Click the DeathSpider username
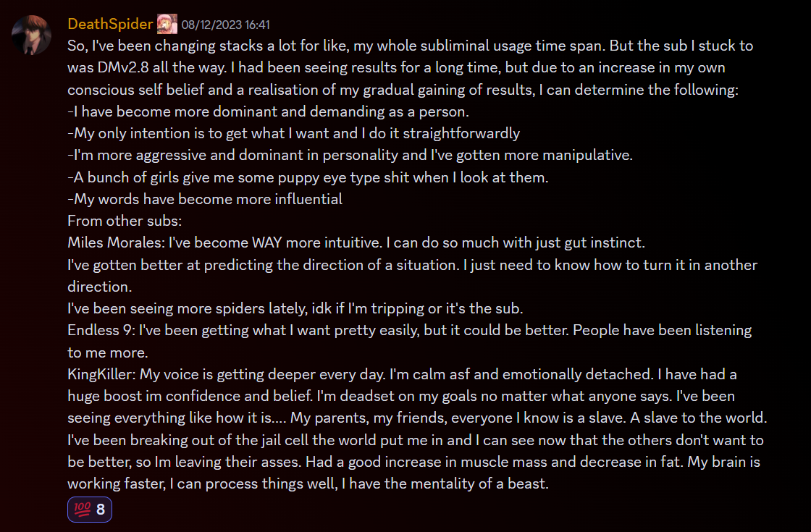The height and width of the screenshot is (532, 811). (x=109, y=24)
